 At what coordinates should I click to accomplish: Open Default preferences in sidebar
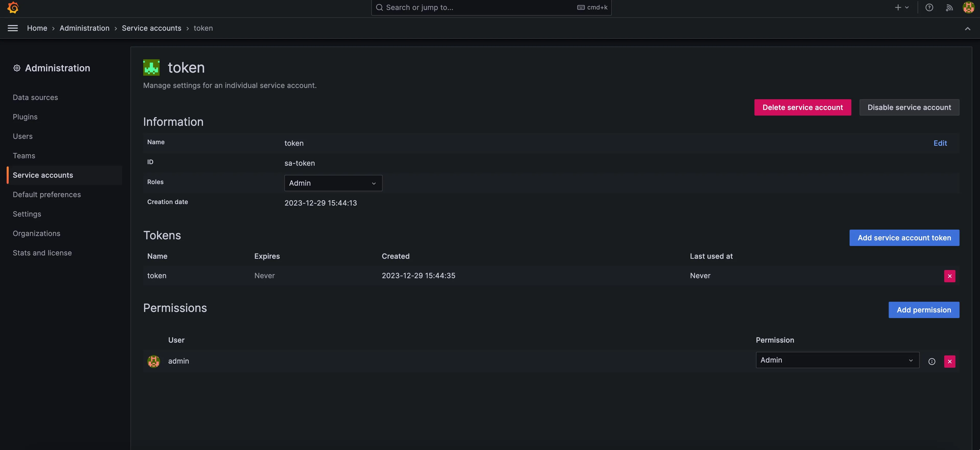pos(47,194)
